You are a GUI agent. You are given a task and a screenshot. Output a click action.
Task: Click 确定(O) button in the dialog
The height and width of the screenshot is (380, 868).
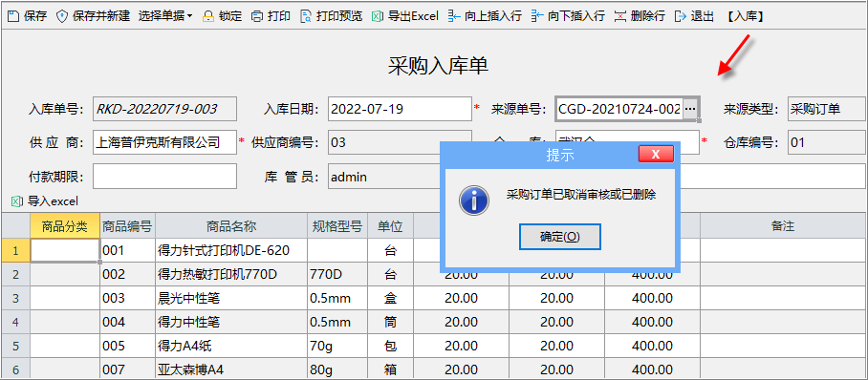(559, 237)
